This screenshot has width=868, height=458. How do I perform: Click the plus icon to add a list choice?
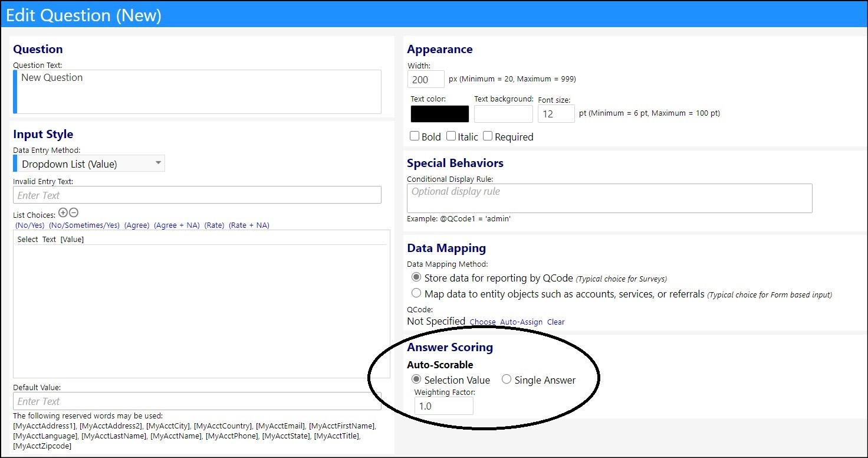pyautogui.click(x=63, y=213)
